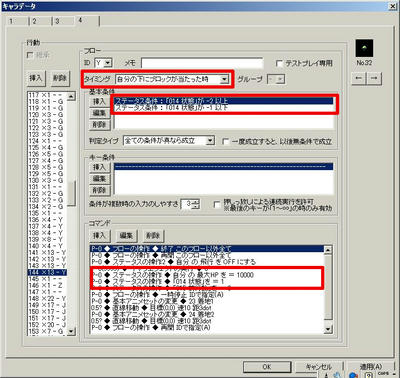Select command 基本アニメセットの変更 24. 着地2

[x=207, y=314]
